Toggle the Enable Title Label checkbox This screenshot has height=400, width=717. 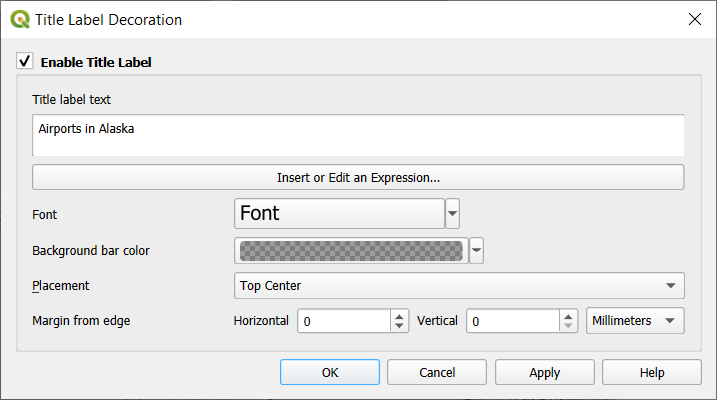25,62
